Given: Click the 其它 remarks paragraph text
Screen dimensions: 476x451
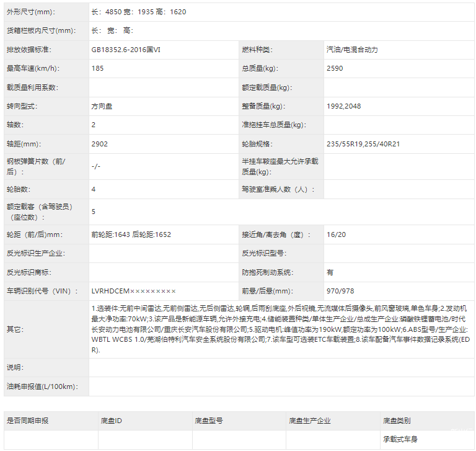Looking at the screenshot, I should click(279, 329).
